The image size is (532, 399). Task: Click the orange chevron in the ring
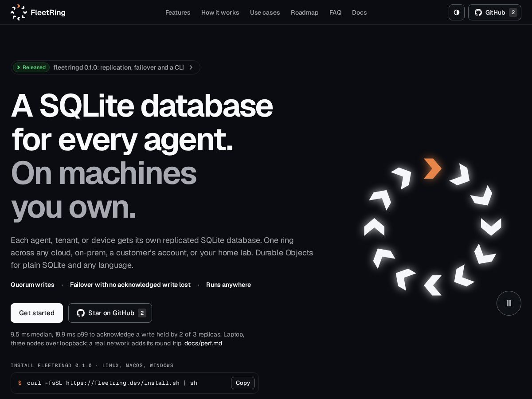(432, 168)
